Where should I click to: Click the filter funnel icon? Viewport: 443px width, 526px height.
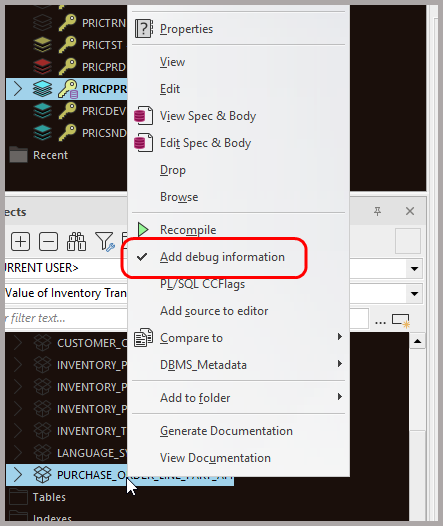105,242
